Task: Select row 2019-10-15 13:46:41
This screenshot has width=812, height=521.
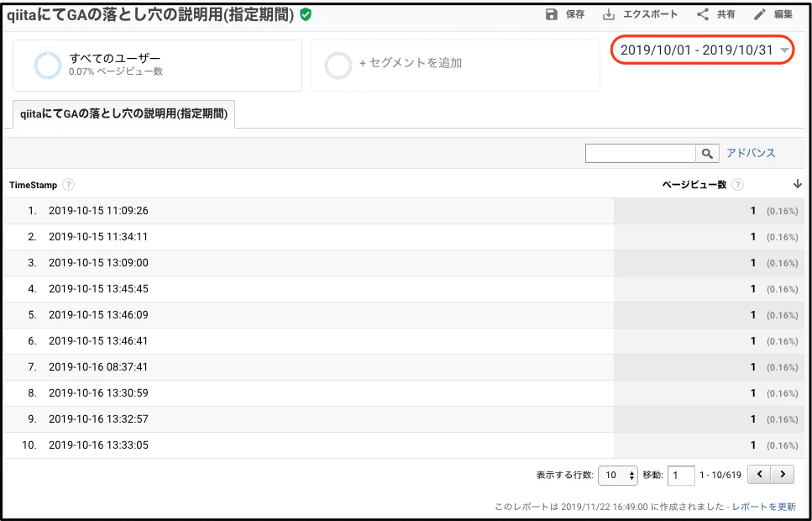Action: (404, 341)
